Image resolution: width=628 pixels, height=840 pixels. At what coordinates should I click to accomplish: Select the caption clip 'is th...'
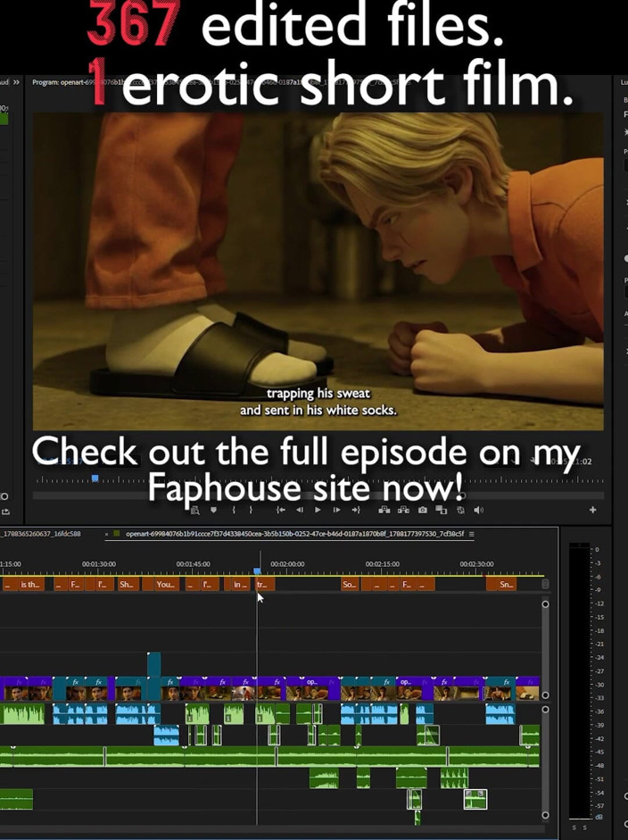click(x=30, y=584)
